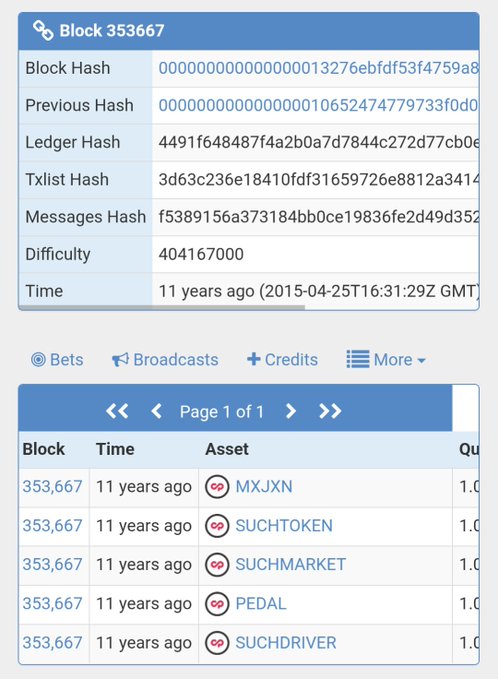Screen dimensions: 498x679
Task: Open the PEDAL asset link
Action: coord(261,604)
